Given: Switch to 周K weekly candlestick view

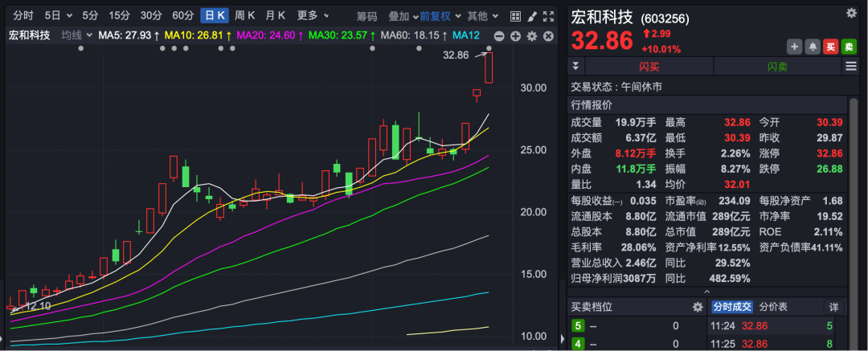Looking at the screenshot, I should point(244,15).
